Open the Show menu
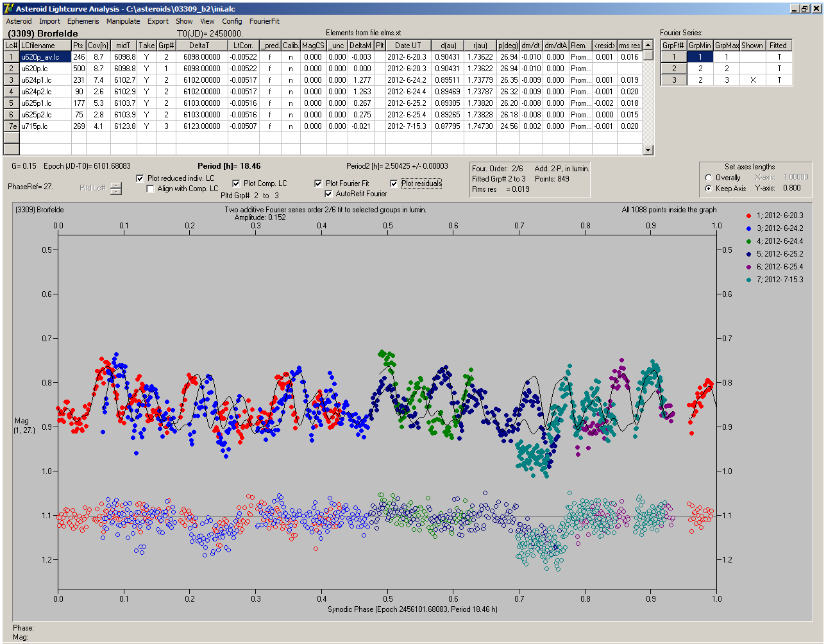 click(x=184, y=21)
